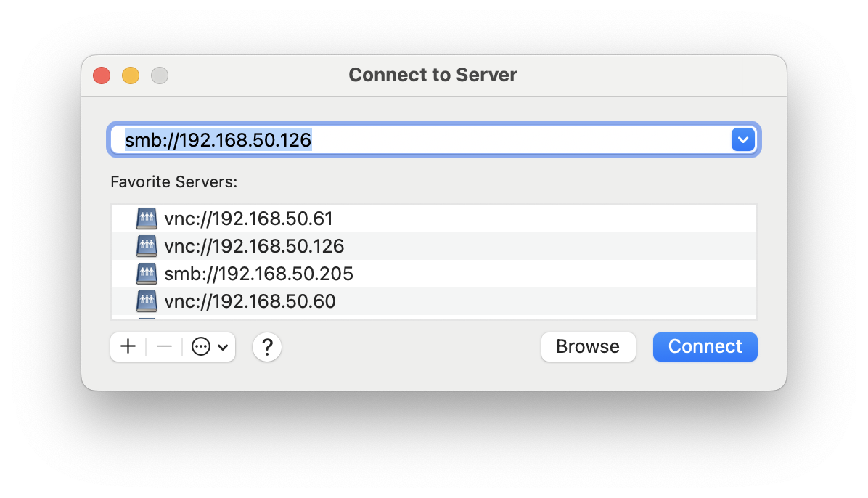Open the chevron menu next to the ellipsis button
Screen dimensions: 868x498
(221, 346)
